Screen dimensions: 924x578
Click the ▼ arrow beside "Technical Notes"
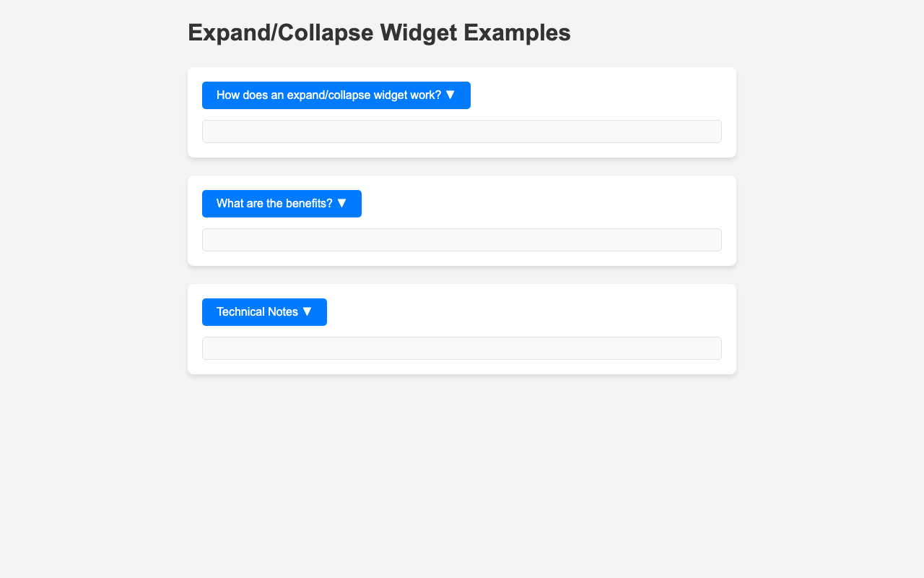tap(306, 311)
